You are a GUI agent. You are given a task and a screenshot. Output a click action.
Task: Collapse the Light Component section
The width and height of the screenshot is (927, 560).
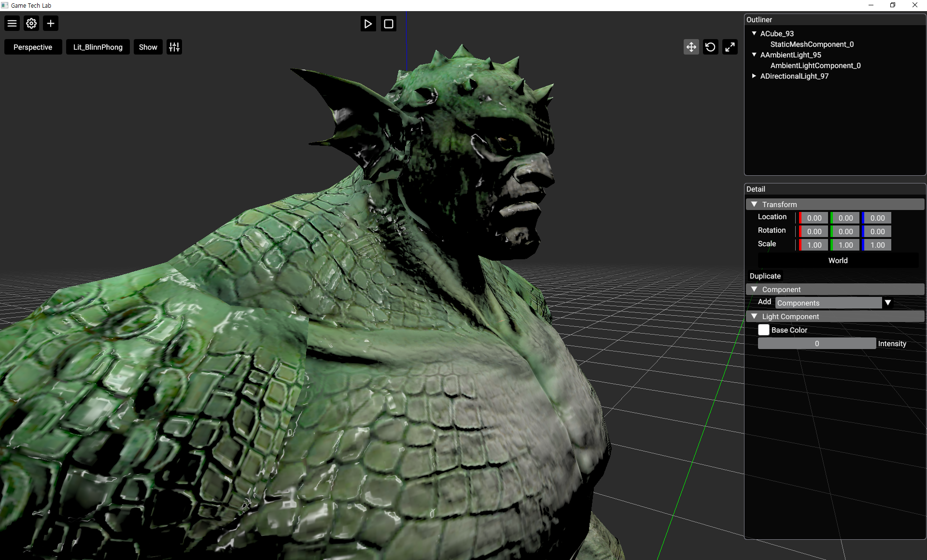click(x=754, y=316)
